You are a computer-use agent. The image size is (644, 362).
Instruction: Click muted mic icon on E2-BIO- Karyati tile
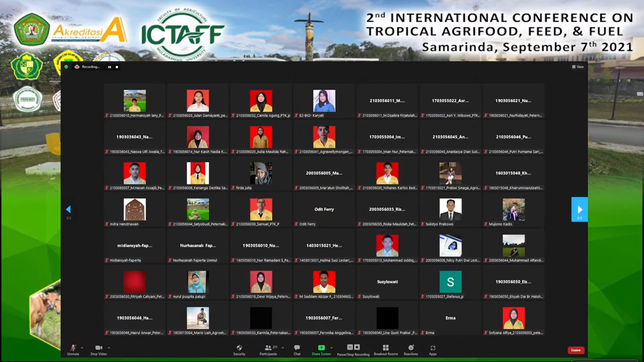click(x=296, y=115)
